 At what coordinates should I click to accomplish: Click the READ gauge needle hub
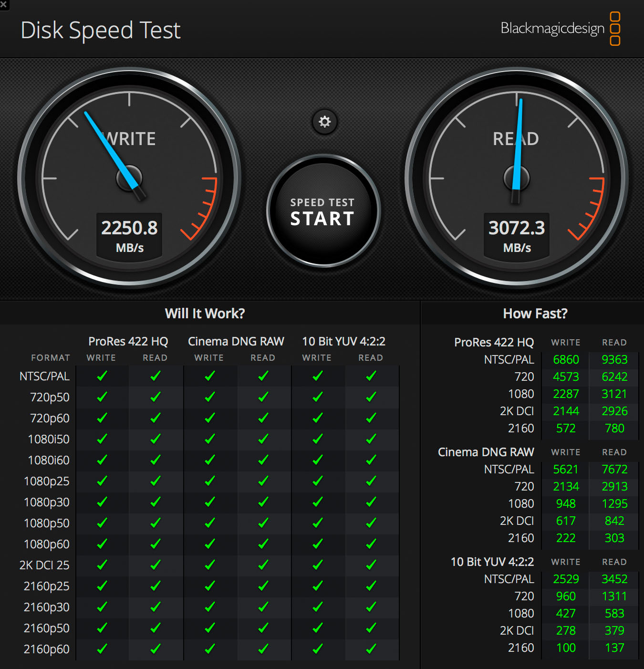click(517, 178)
